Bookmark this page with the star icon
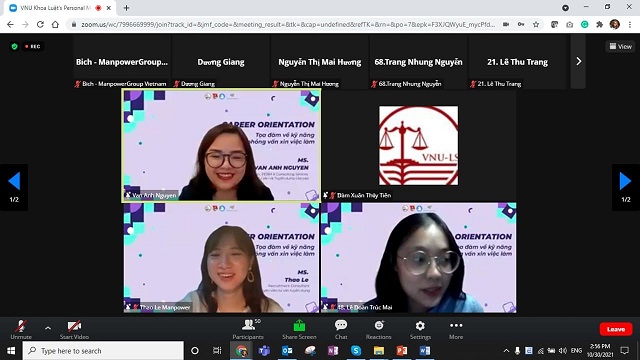This screenshot has width=640, height=360. coord(536,24)
